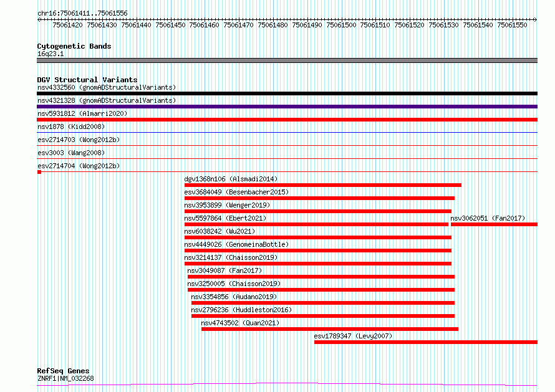Click the nsv4321328 gnomAD variant label

pyautogui.click(x=107, y=100)
